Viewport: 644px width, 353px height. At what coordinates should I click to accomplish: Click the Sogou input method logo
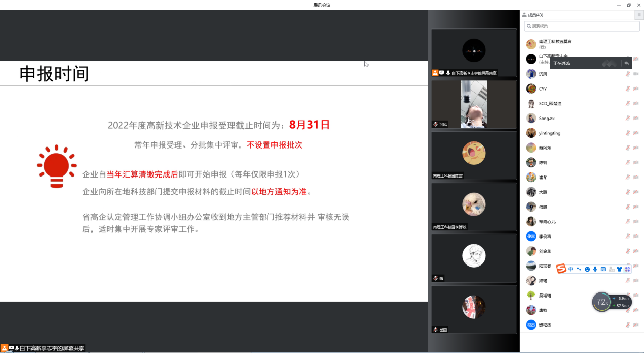pos(561,269)
